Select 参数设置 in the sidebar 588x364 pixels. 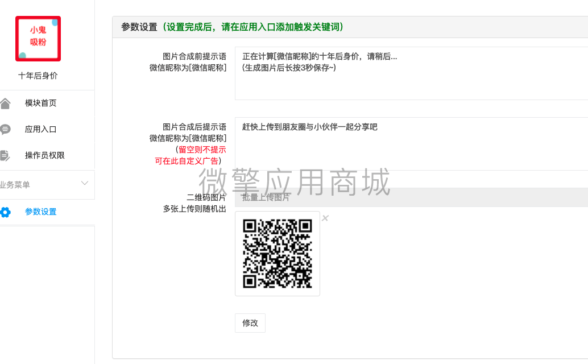tap(40, 211)
